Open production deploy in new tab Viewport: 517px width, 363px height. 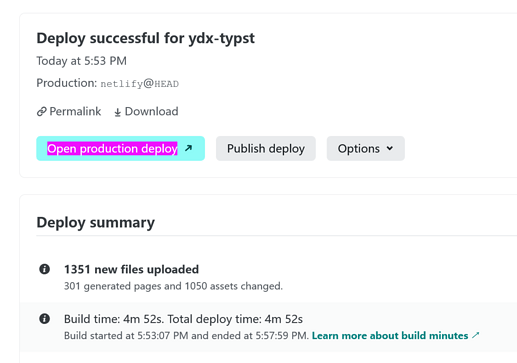pyautogui.click(x=120, y=148)
